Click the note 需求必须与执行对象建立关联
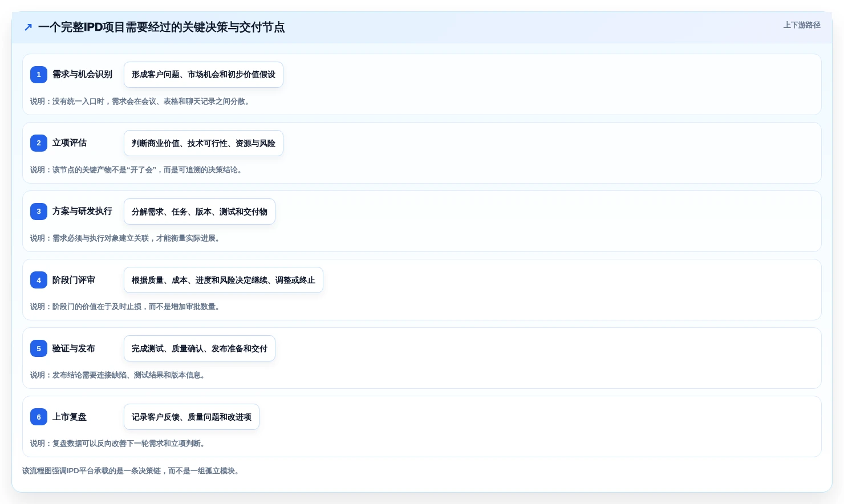 pyautogui.click(x=126, y=238)
